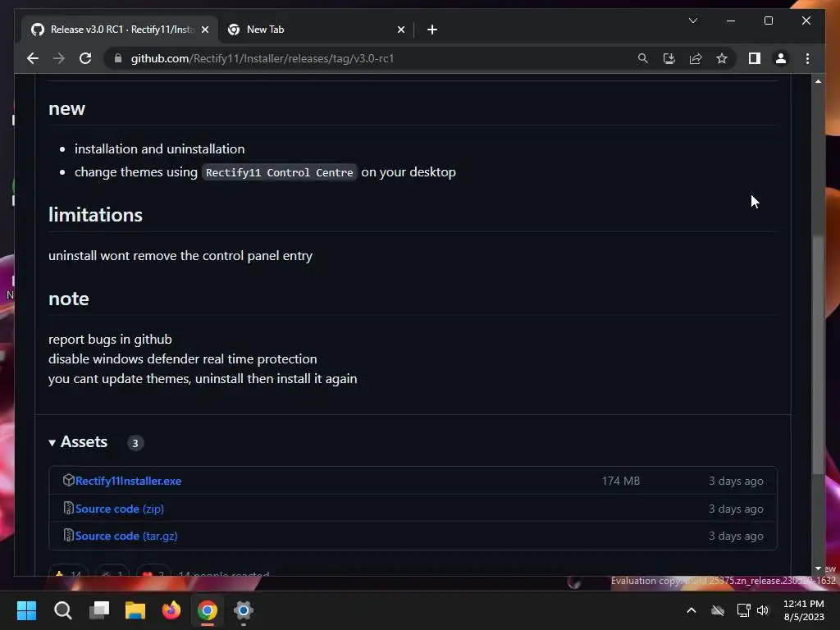The image size is (840, 630).
Task: Click '174 MB' file size text
Action: point(620,481)
